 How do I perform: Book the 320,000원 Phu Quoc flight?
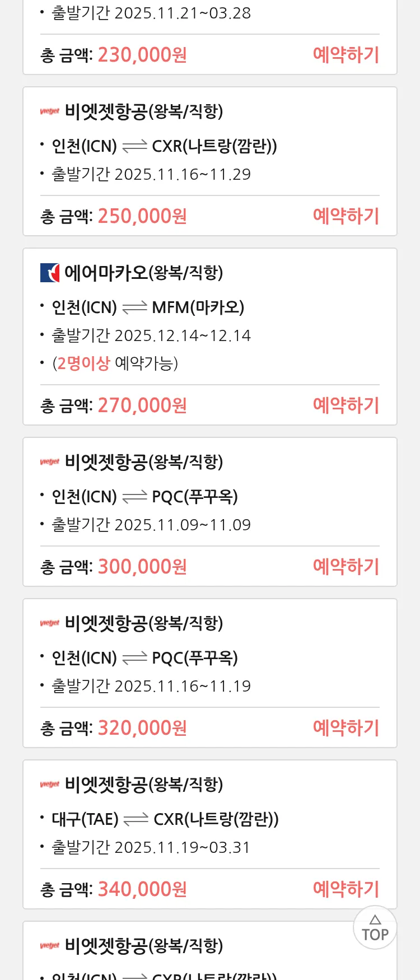pyautogui.click(x=346, y=728)
